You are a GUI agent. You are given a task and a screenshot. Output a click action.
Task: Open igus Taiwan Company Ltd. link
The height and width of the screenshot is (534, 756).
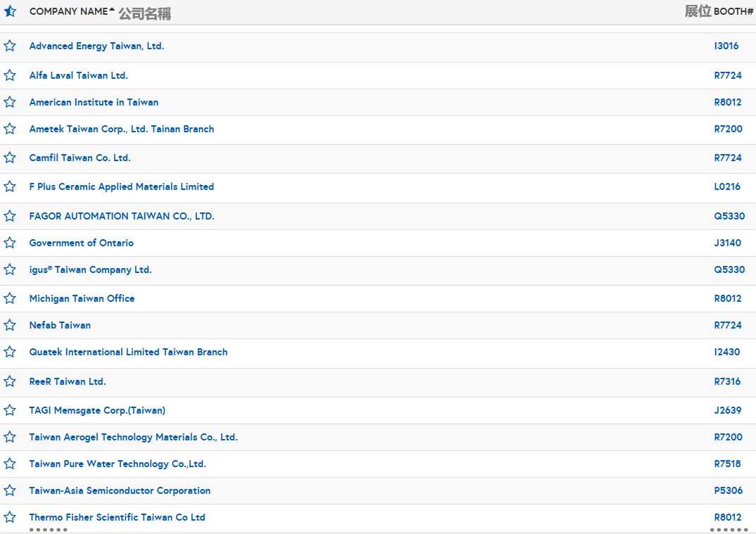click(x=90, y=269)
